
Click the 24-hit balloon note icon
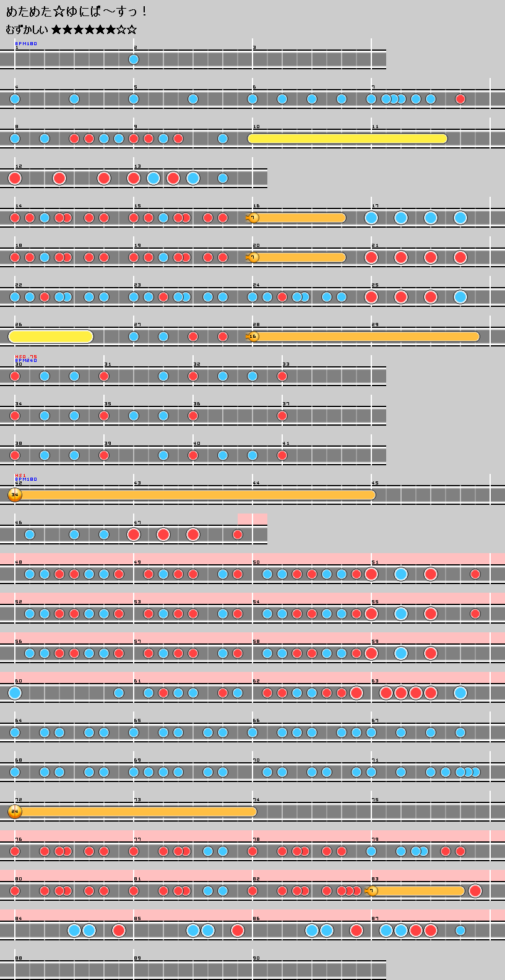tap(15, 812)
